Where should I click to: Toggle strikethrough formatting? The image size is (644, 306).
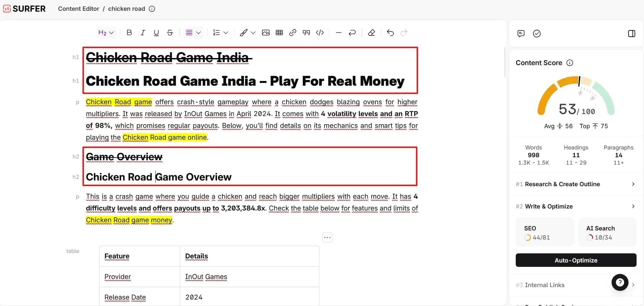pyautogui.click(x=170, y=33)
